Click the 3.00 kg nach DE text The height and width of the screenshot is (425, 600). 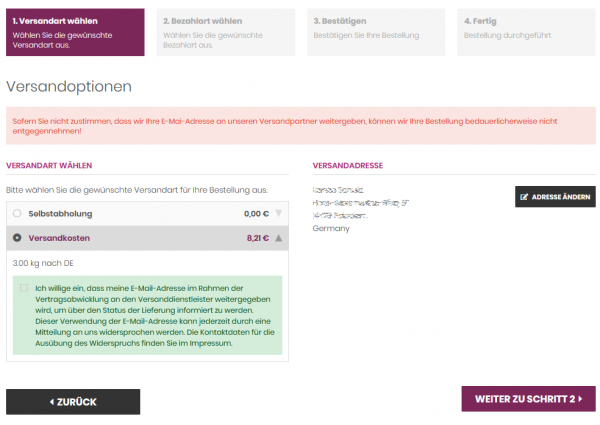(44, 263)
